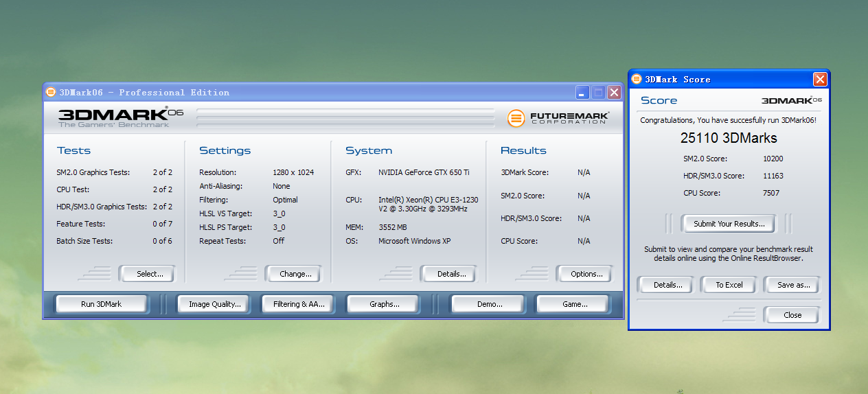Viewport: 868px width, 394px height.
Task: Open Details in the Score dialog
Action: [x=667, y=285]
